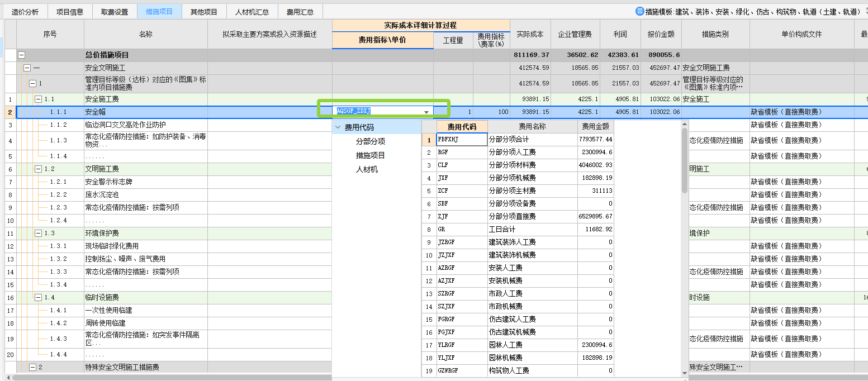868x381 pixels.
Task: Open the 造价分析 tab
Action: [x=25, y=12]
